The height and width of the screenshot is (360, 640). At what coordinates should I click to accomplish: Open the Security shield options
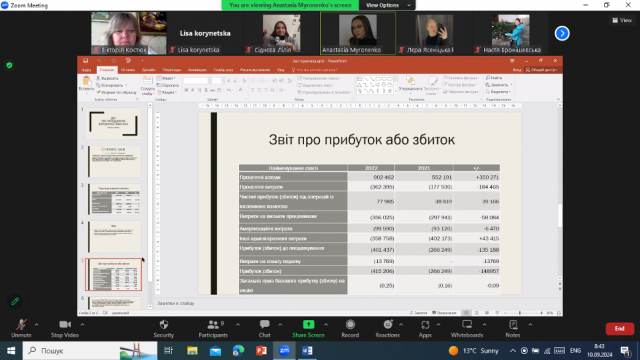164,329
